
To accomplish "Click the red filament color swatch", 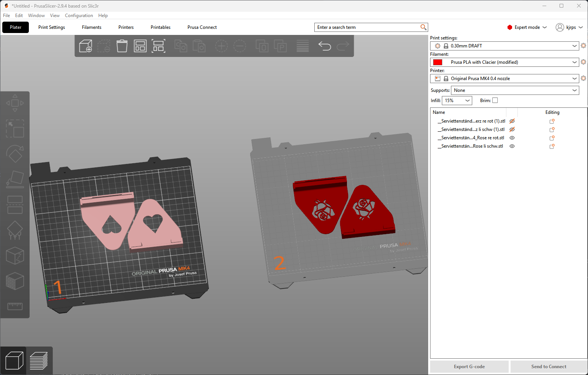I will point(438,62).
